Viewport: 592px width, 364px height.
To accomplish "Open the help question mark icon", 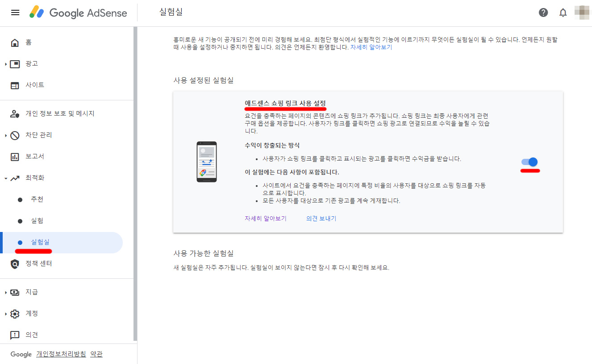I will [543, 12].
